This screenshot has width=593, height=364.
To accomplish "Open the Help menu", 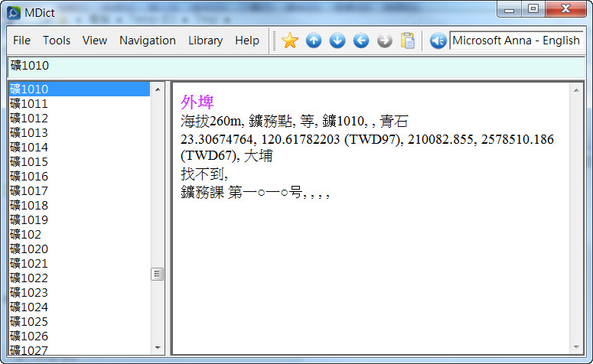I will 247,41.
